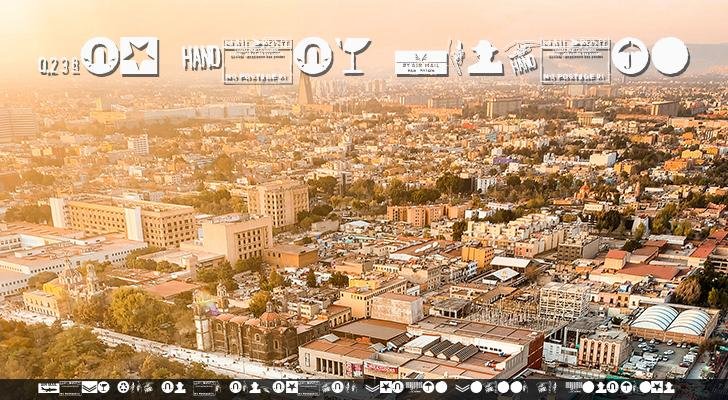
Task: Click the "0.238" number text
Action: [x=59, y=66]
